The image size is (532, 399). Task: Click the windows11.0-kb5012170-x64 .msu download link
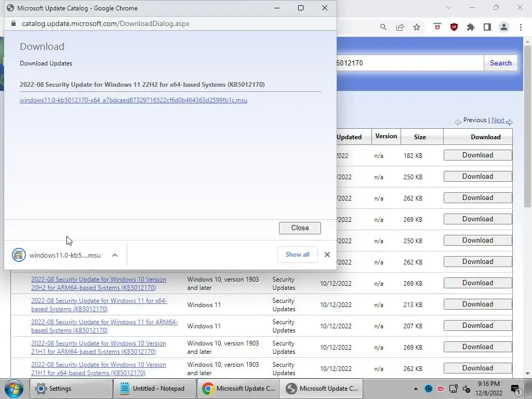point(134,100)
